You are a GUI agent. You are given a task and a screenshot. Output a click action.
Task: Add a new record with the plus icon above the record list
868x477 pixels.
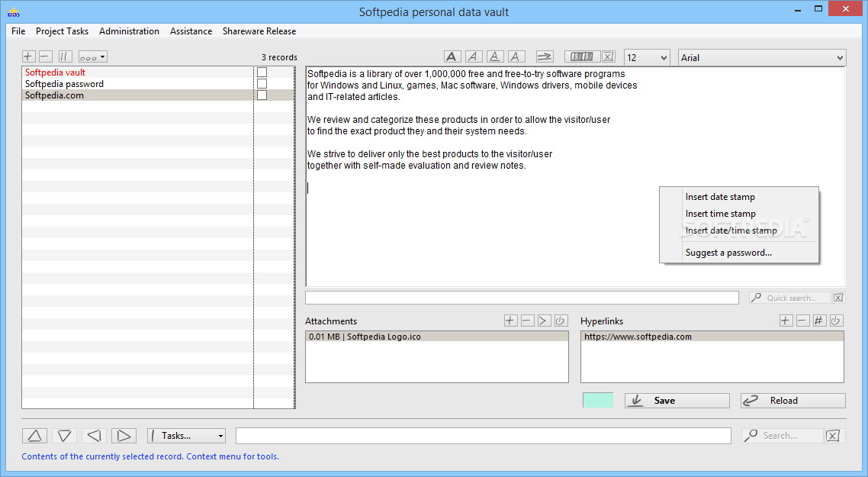(29, 56)
